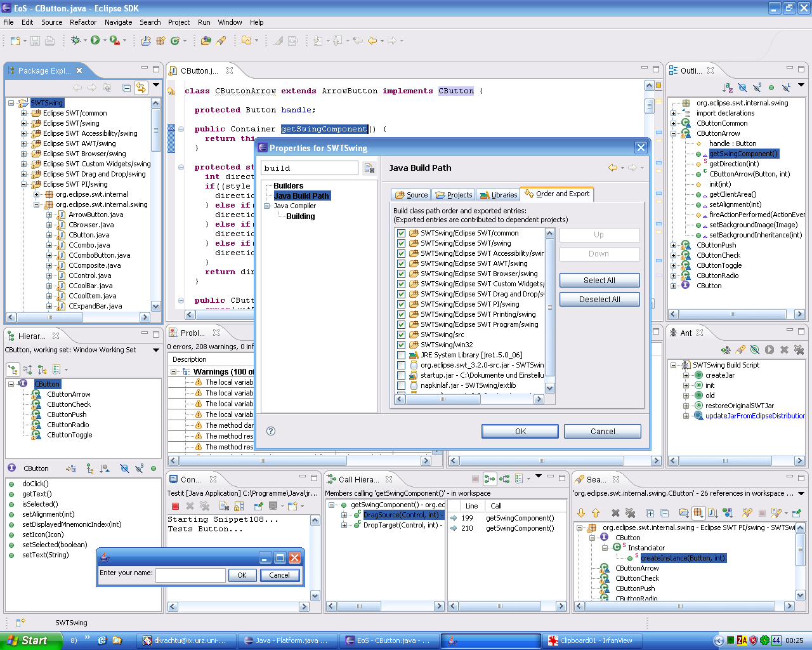
Task: Click the filter field containing build
Action: [x=310, y=168]
